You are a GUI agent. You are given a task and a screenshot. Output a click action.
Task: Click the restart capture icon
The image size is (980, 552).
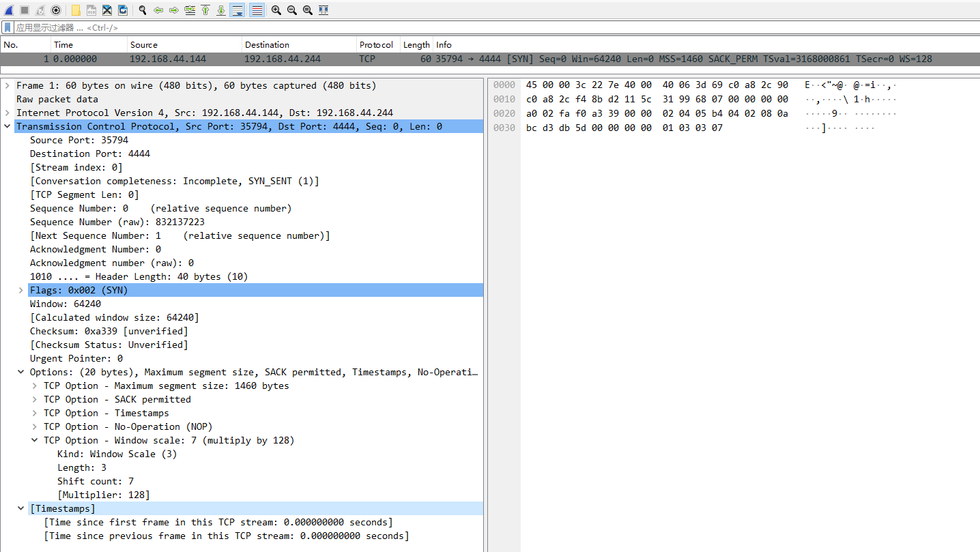click(40, 10)
